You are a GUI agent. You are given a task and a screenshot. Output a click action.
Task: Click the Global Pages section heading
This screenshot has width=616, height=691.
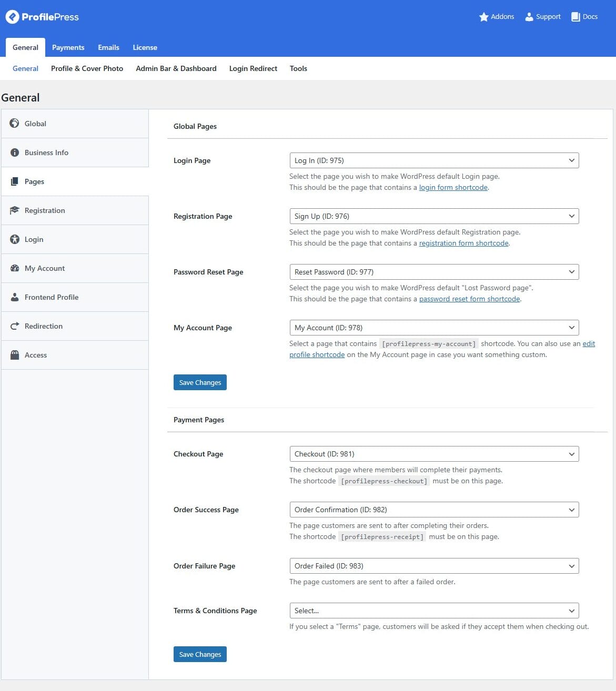point(195,126)
